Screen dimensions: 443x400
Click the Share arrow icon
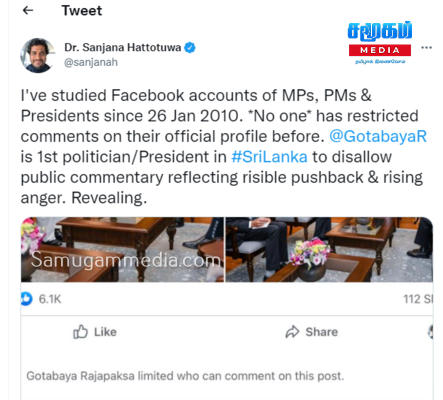tap(292, 332)
